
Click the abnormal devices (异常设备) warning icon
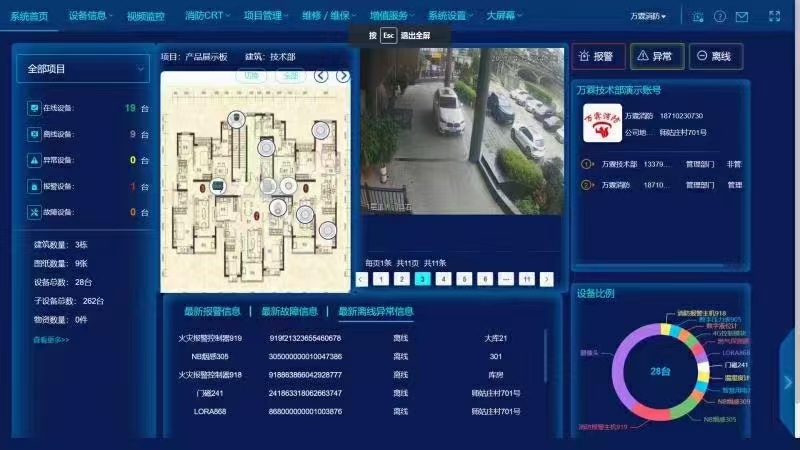[34, 160]
